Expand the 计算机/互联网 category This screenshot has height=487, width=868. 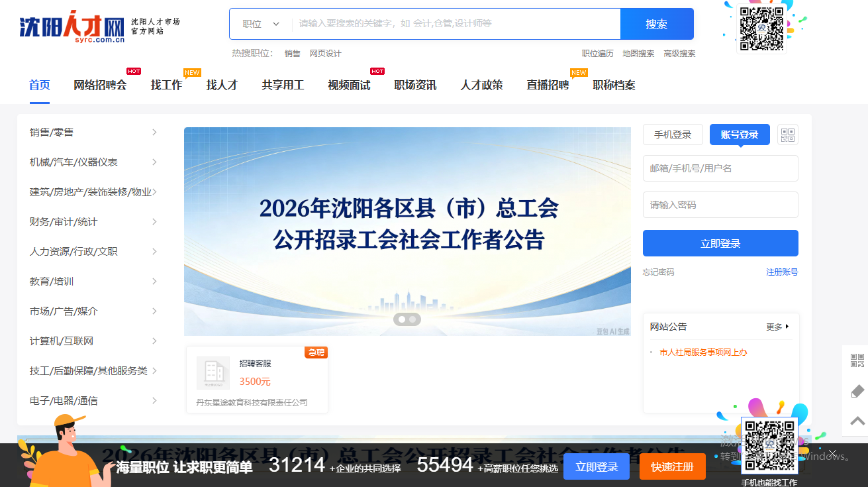point(93,341)
